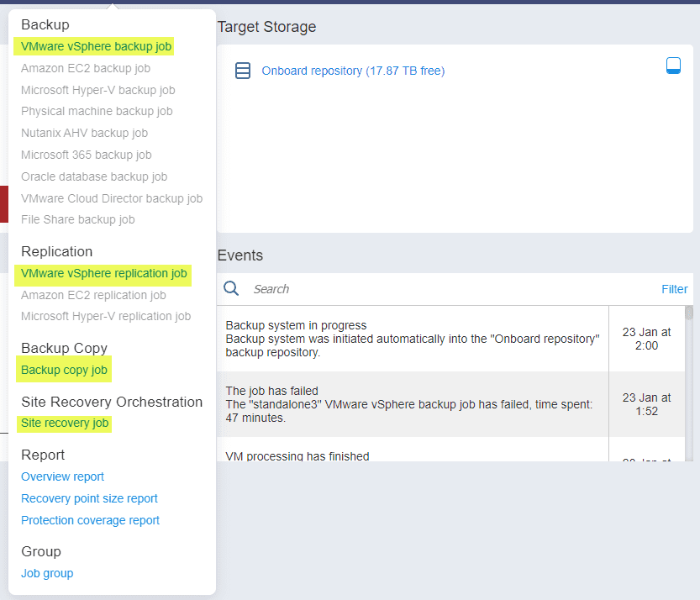700x600 pixels.
Task: Start a Site recovery job
Action: click(65, 423)
